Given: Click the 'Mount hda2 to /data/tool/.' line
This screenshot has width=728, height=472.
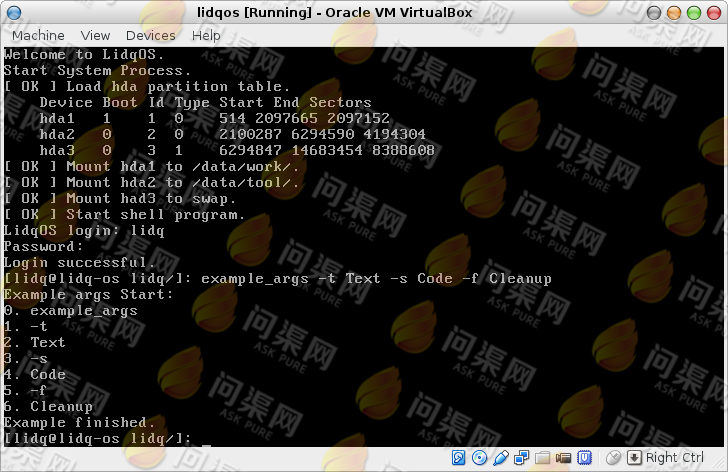Looking at the screenshot, I should (x=151, y=183).
